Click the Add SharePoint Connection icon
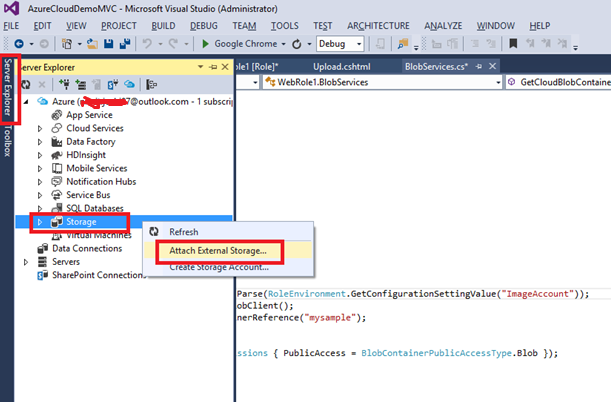 [113, 84]
